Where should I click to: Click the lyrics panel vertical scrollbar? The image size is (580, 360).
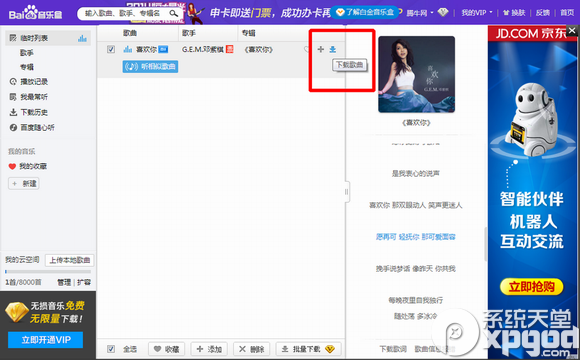(485, 244)
